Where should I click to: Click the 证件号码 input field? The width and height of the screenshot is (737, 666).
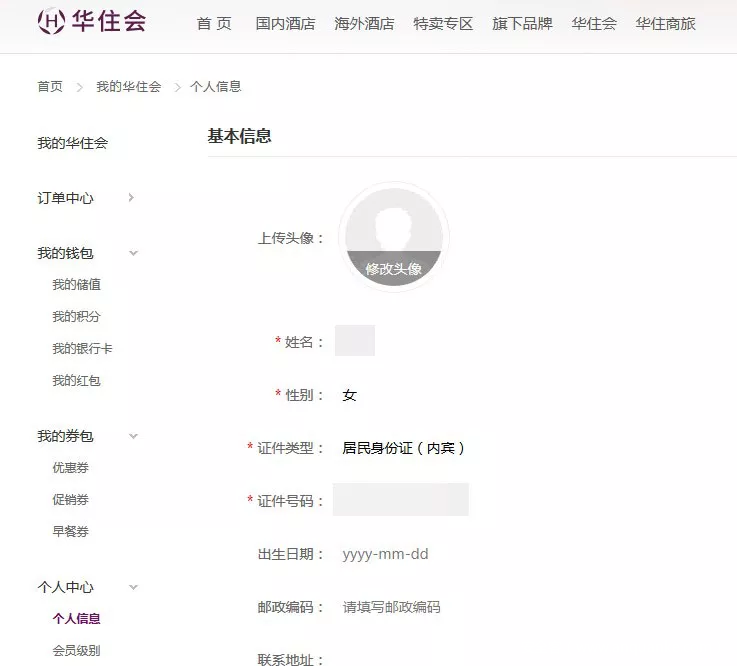(x=400, y=499)
